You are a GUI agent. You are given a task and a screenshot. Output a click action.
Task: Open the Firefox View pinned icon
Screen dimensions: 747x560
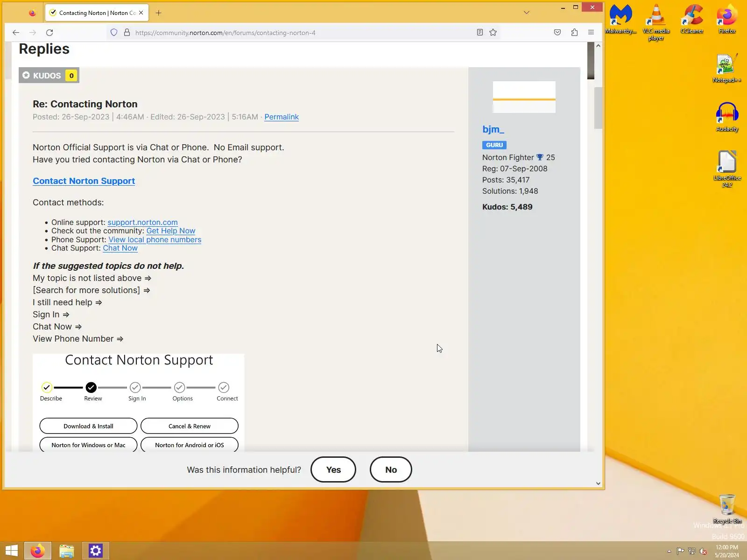(32, 13)
